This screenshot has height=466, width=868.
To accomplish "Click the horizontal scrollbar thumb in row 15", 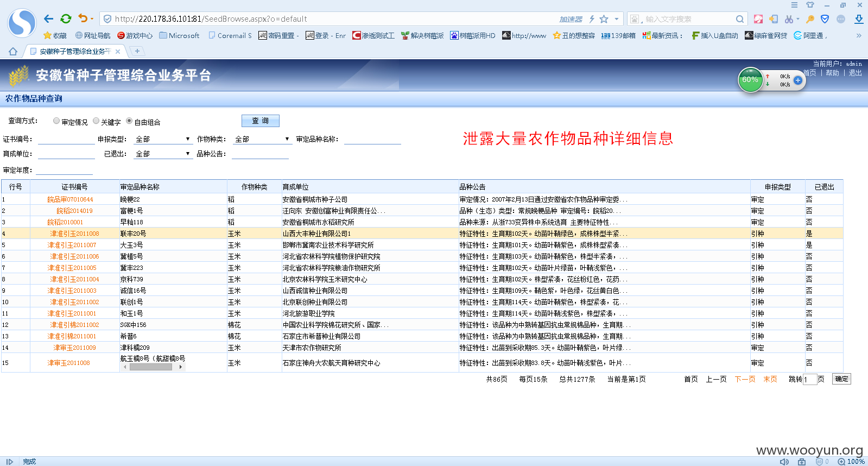I will click(x=151, y=367).
